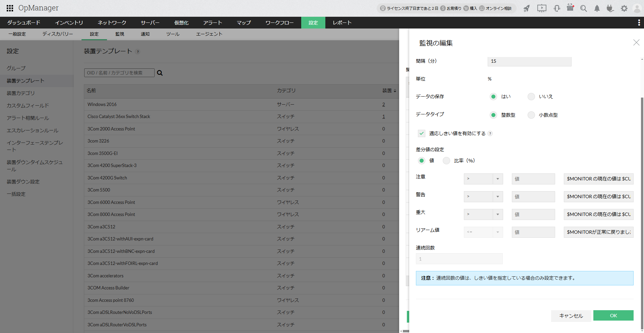
Task: Click the dollar お見積り icon
Action: click(x=443, y=8)
